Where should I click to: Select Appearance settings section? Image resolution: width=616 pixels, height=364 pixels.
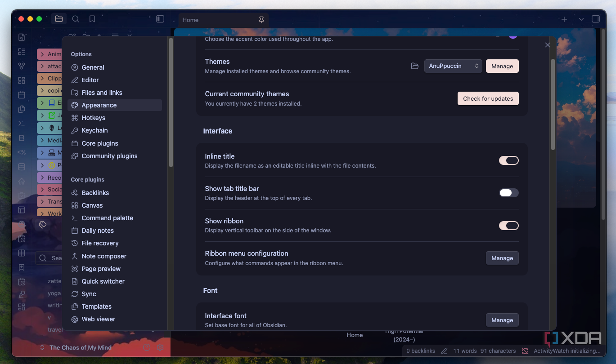115,105
